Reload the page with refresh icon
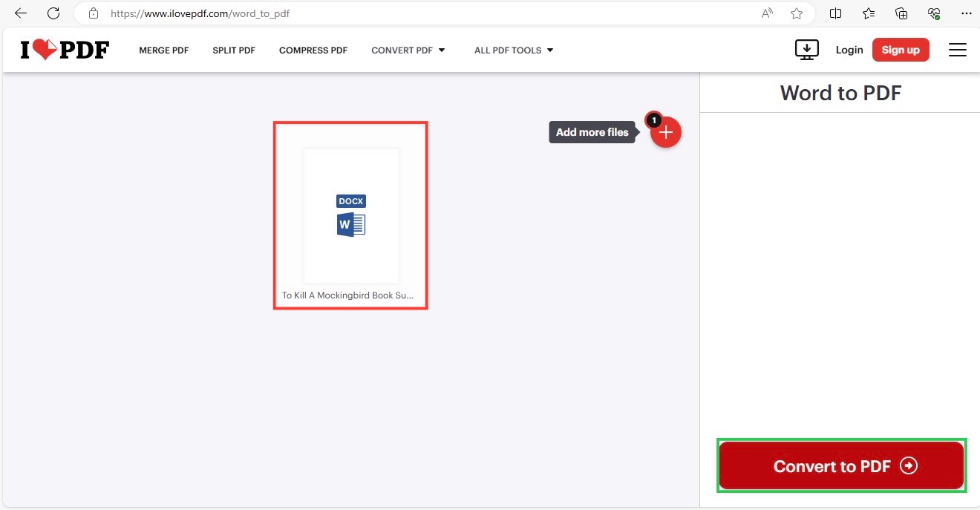 [x=53, y=13]
